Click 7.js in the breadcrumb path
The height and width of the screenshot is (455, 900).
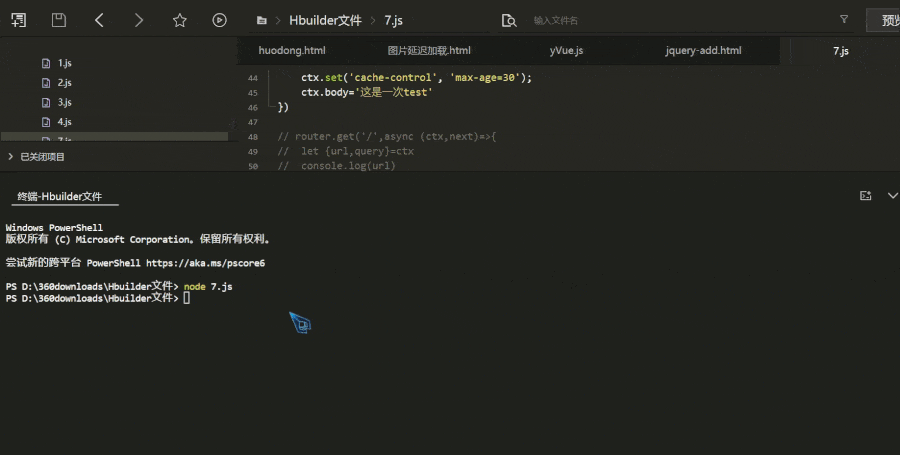[393, 21]
